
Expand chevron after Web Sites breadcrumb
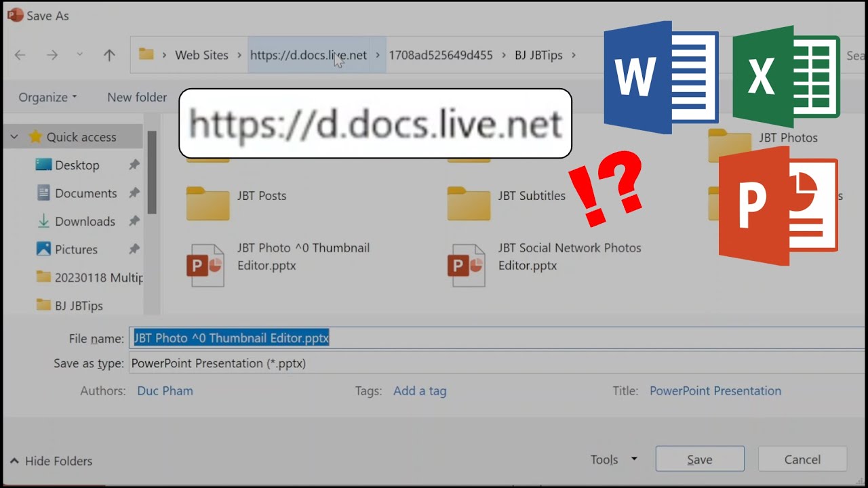click(x=239, y=56)
